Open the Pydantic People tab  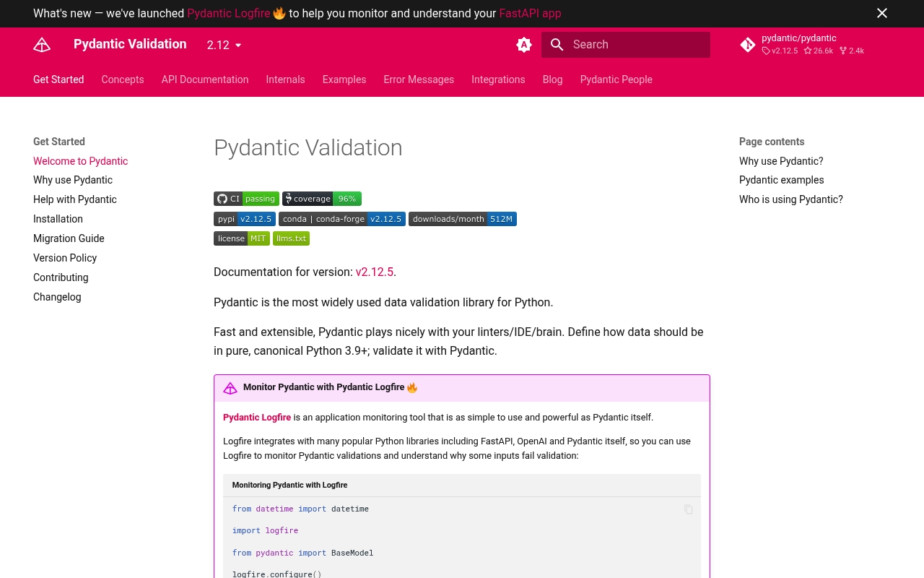click(616, 79)
